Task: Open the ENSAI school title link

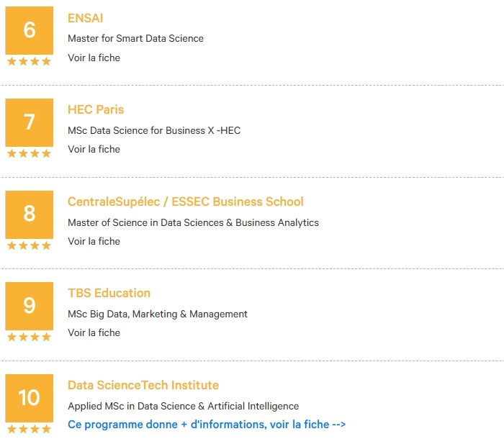Action: (x=85, y=18)
